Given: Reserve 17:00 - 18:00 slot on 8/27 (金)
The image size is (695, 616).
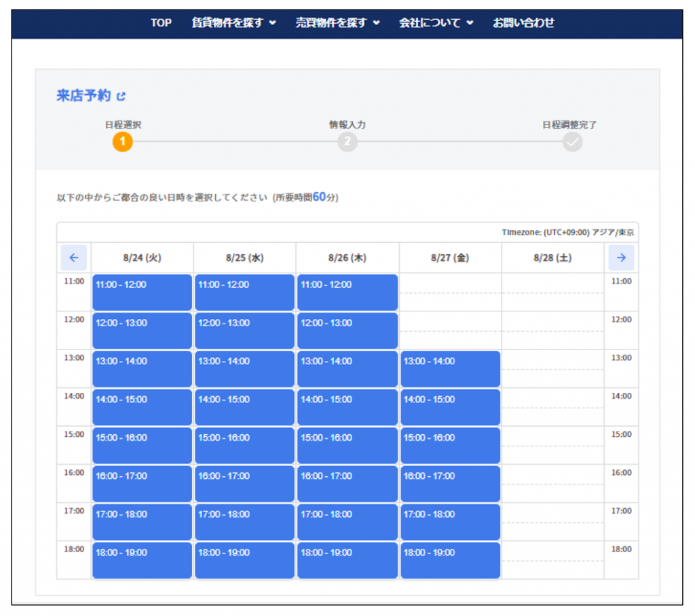Looking at the screenshot, I should click(450, 522).
